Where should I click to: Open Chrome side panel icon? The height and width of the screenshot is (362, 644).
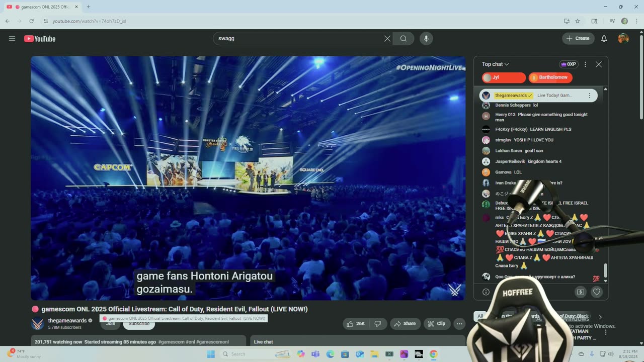[594, 21]
